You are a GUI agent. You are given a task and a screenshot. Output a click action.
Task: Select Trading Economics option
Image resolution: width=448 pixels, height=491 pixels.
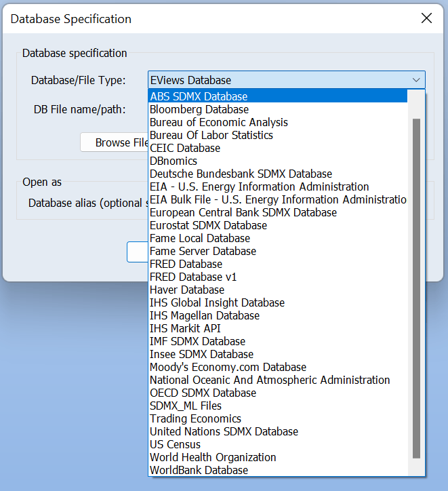(x=195, y=418)
